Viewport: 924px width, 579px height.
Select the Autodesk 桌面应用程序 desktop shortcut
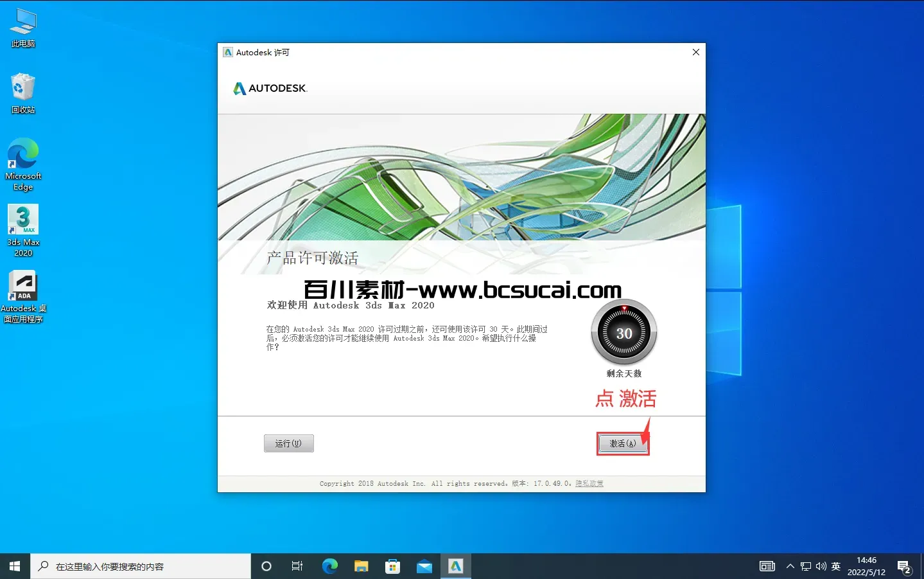23,296
